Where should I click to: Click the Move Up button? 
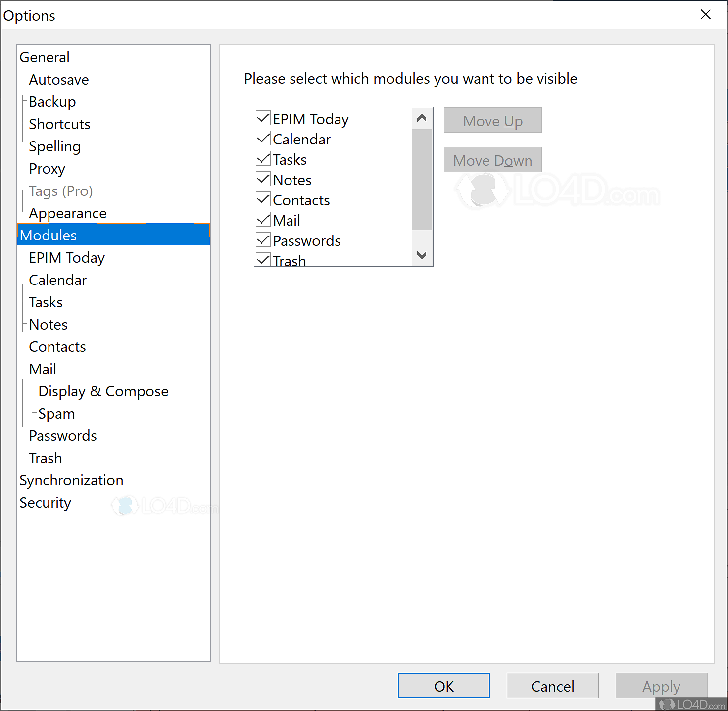point(492,120)
